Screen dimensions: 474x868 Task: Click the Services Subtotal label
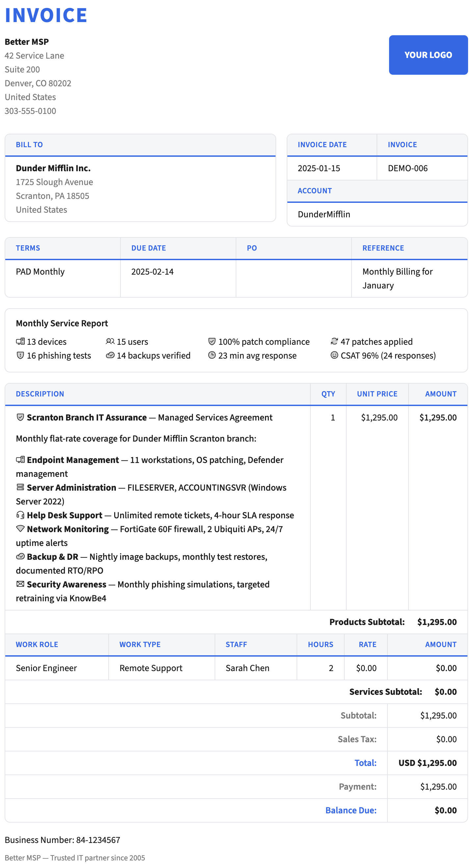point(385,692)
